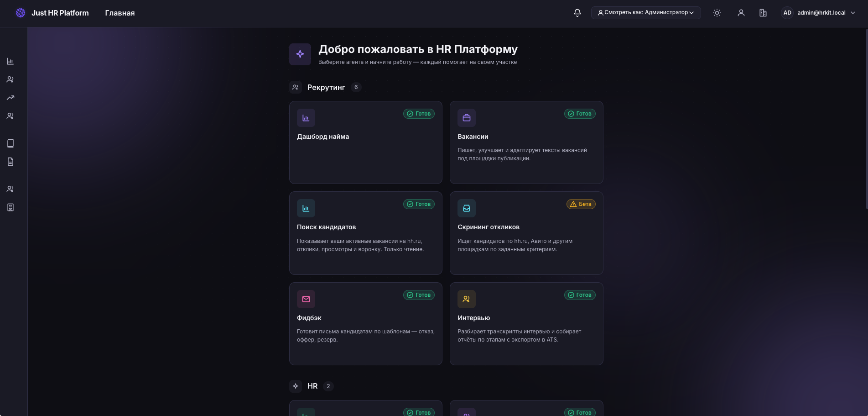Open the notifications bell
Screen dimensions: 868x416
[577, 13]
